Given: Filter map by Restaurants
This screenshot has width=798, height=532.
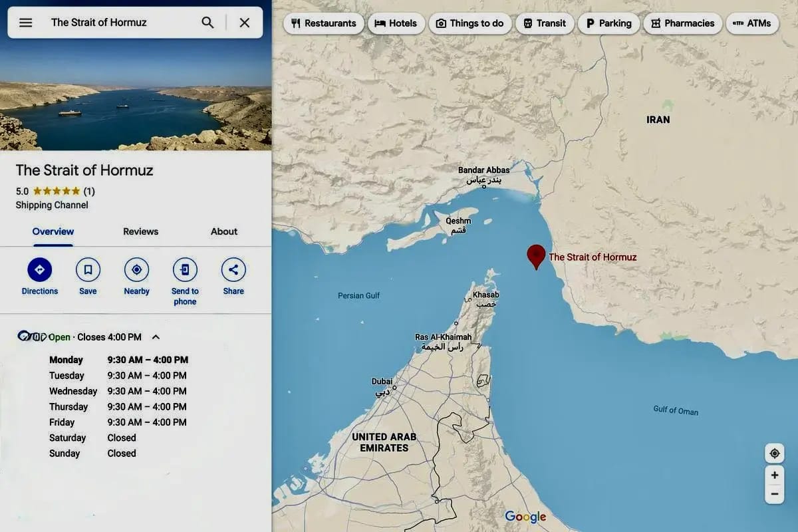Looking at the screenshot, I should pos(324,23).
